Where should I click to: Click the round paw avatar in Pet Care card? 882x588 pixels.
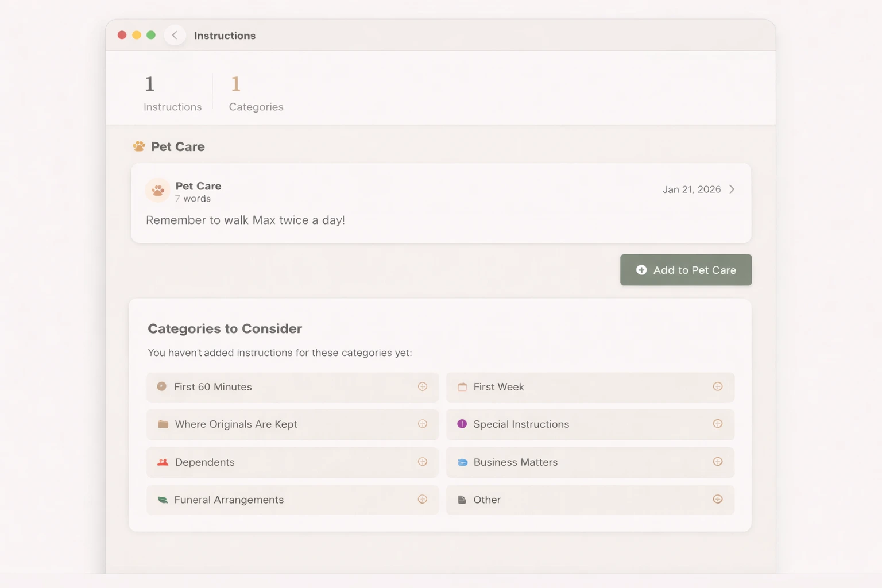[x=157, y=191]
